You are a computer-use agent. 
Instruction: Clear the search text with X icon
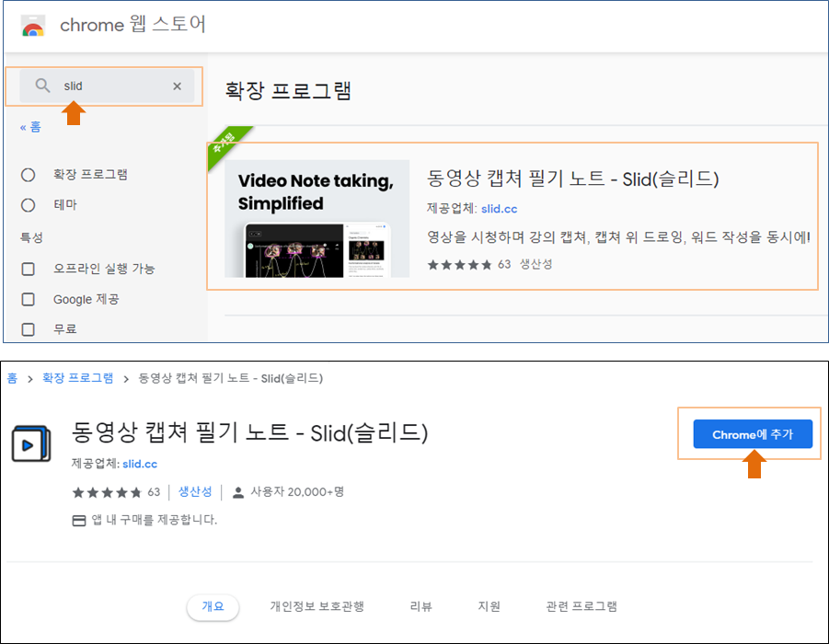(177, 86)
